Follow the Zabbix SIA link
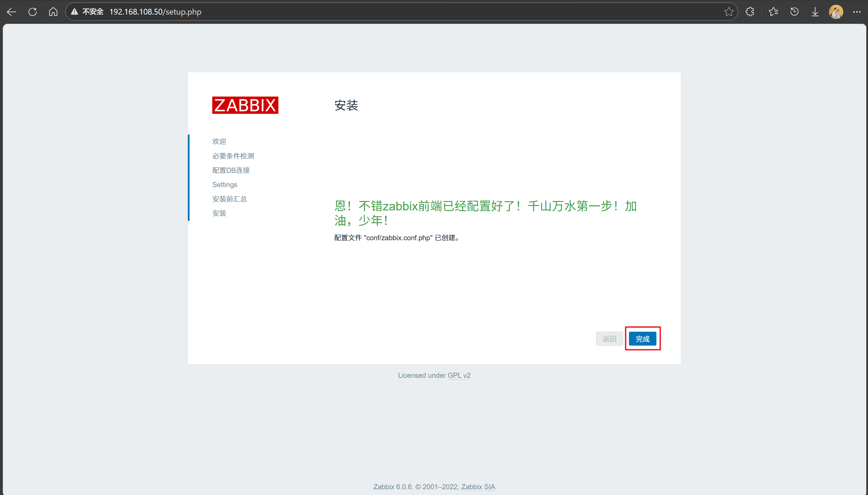The width and height of the screenshot is (868, 495). (478, 487)
